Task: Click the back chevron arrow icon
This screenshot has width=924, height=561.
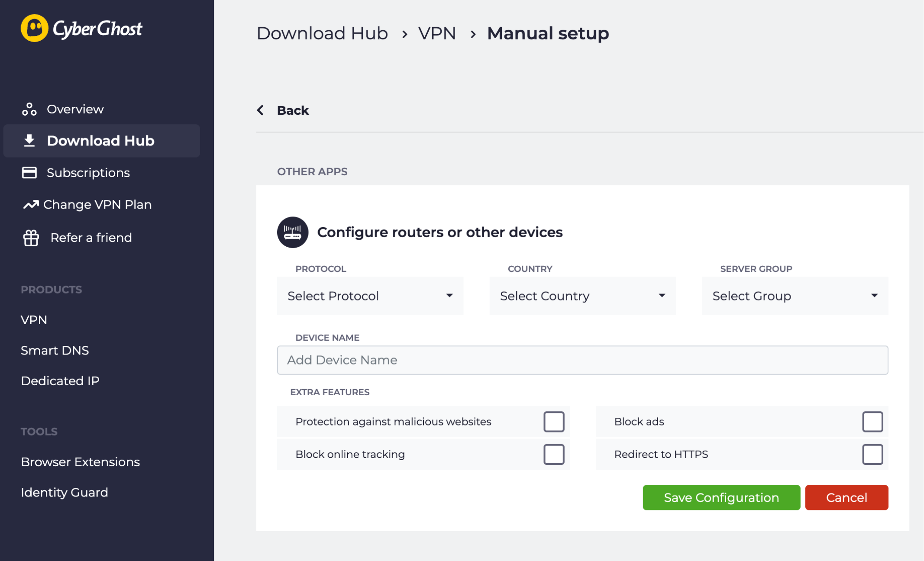Action: tap(260, 110)
